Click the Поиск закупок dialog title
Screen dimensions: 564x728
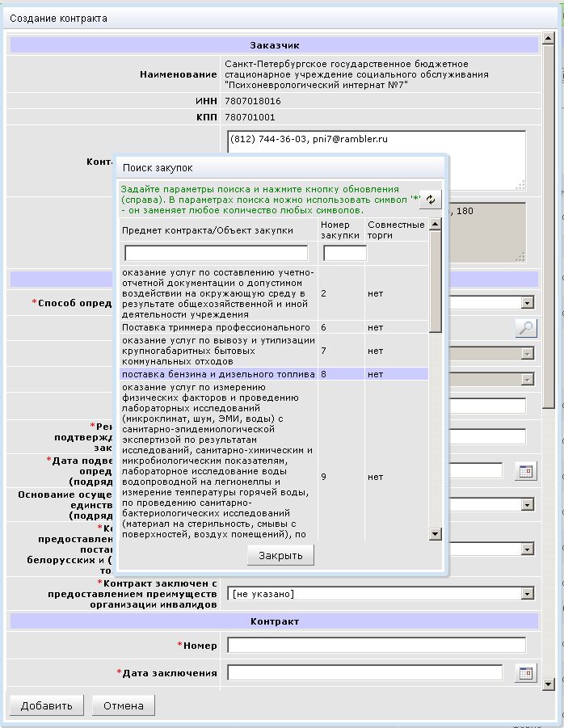point(158,168)
